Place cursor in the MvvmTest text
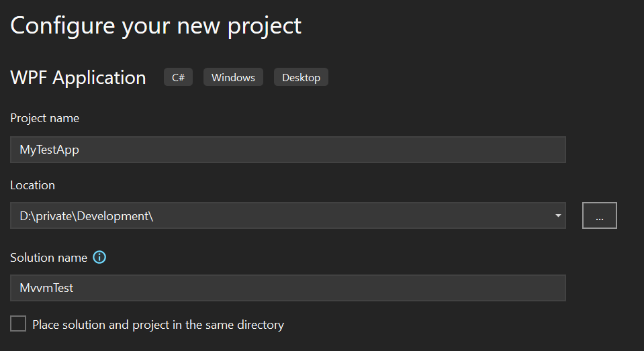644x351 pixels. coord(46,288)
